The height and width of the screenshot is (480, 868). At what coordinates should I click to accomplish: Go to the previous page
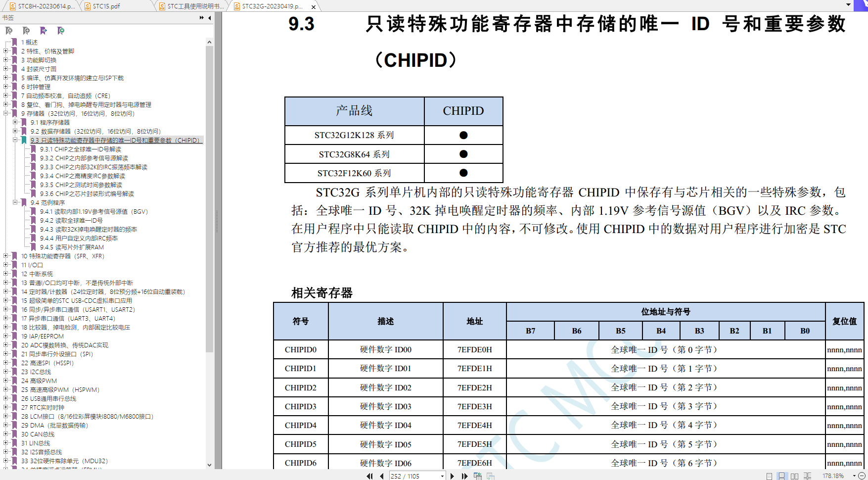pyautogui.click(x=382, y=476)
